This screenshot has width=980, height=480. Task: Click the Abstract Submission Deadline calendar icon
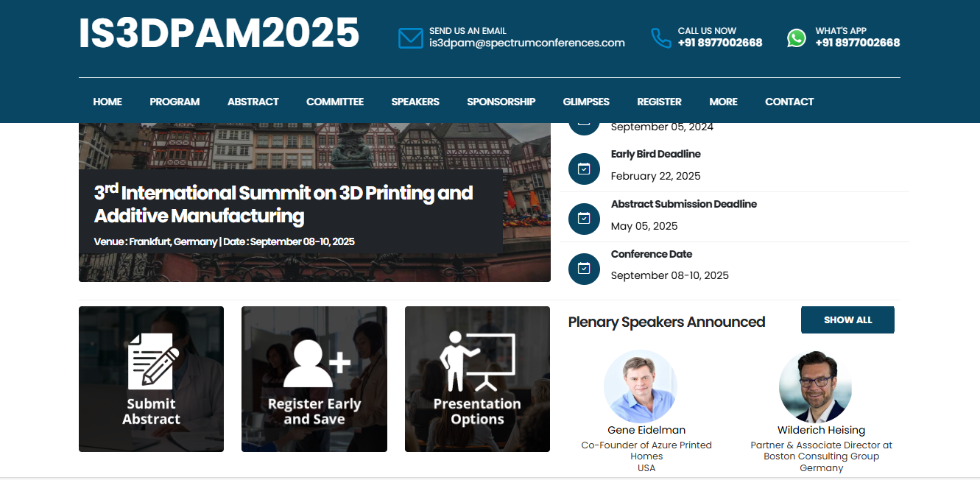click(584, 219)
